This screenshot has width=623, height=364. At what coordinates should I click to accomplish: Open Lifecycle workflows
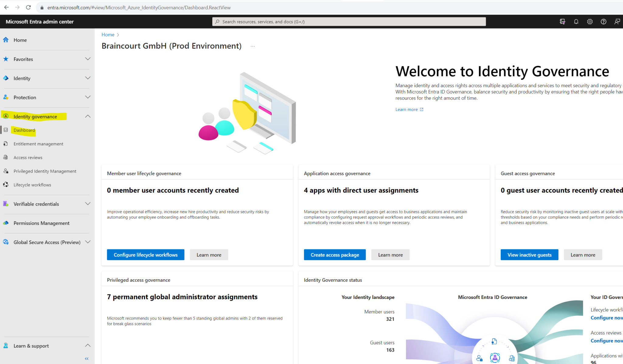coord(32,185)
